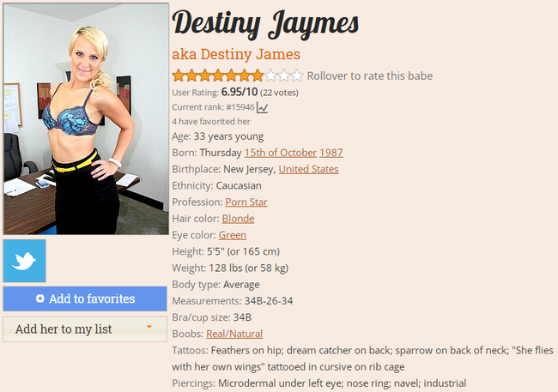Click the Destiny Jaymes name heading
The image size is (558, 392).
[265, 24]
